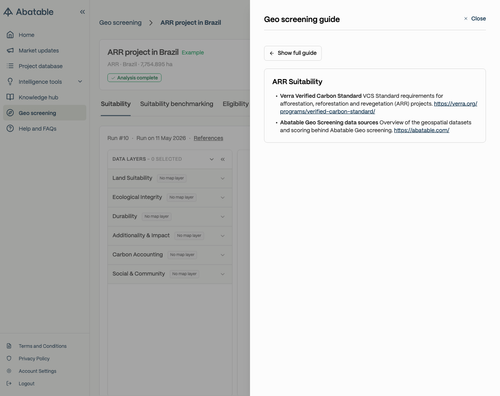Click No map layer badge beside Land Suitability
Viewport: 500px width, 396px height.
[172, 178]
